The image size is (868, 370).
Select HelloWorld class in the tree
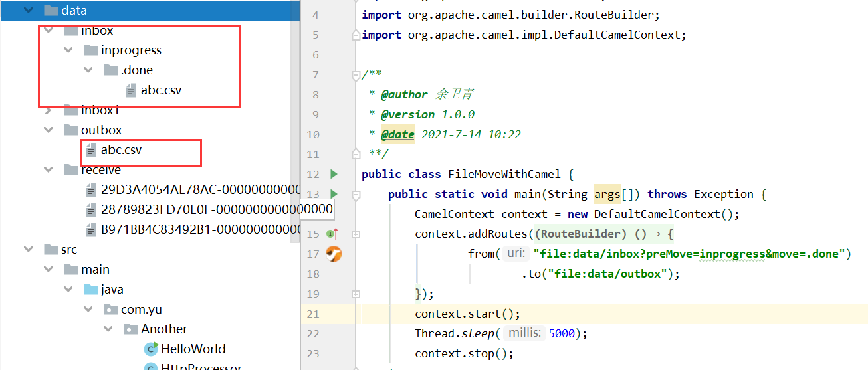tap(193, 349)
